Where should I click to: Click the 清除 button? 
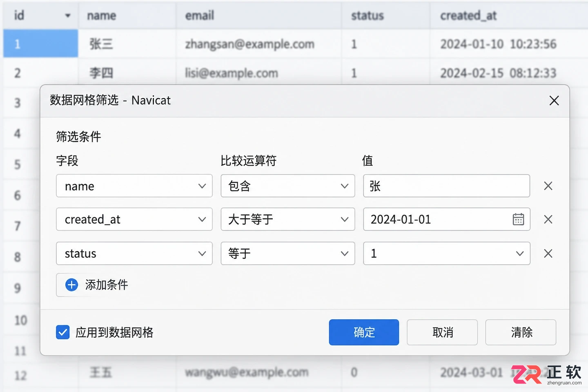521,332
